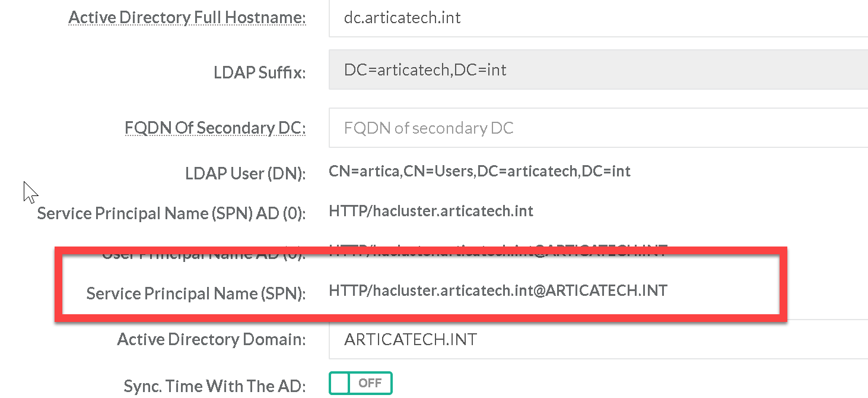Click the LDAP User (DN) label
This screenshot has height=398, width=868.
pos(245,173)
